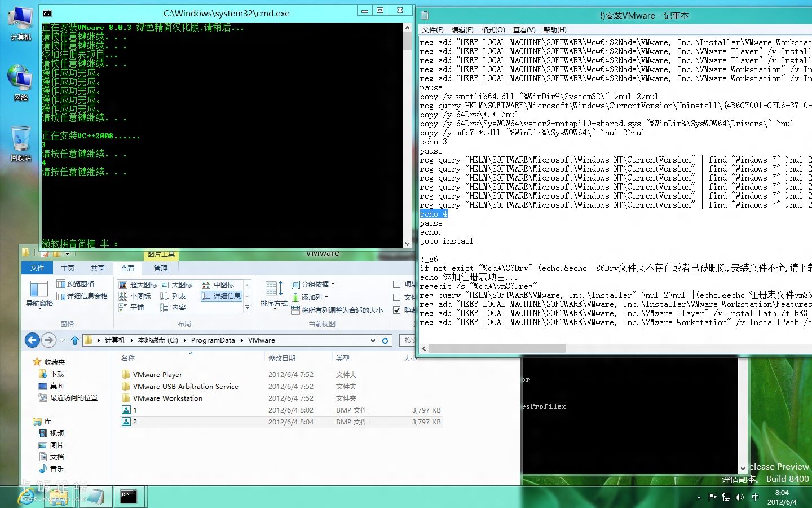Click the Internet Explorer taskbar icon
The width and height of the screenshot is (812, 508).
27,497
